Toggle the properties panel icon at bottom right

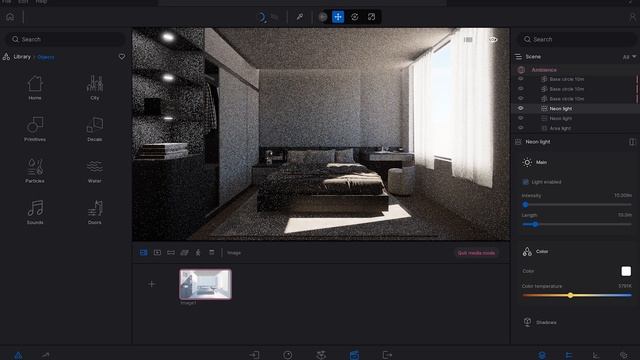point(569,355)
